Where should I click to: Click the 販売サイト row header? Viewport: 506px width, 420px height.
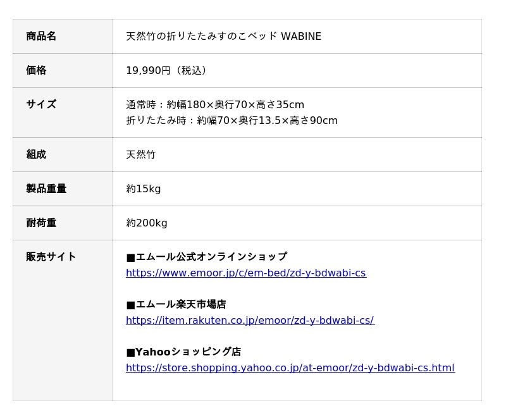[x=51, y=257]
